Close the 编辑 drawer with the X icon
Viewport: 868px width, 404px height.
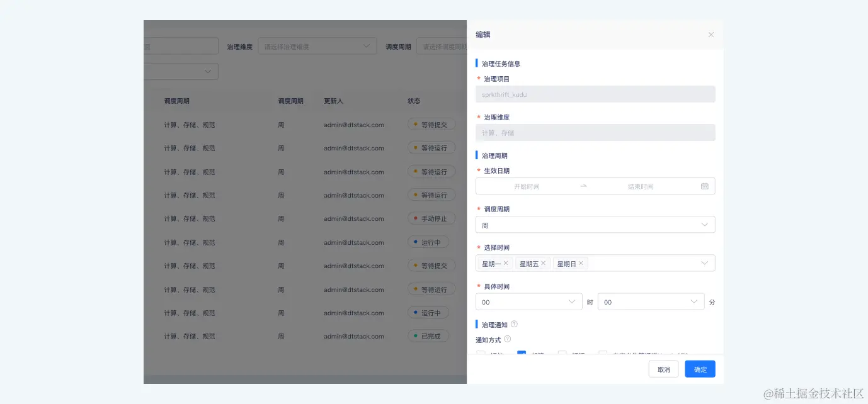point(711,35)
